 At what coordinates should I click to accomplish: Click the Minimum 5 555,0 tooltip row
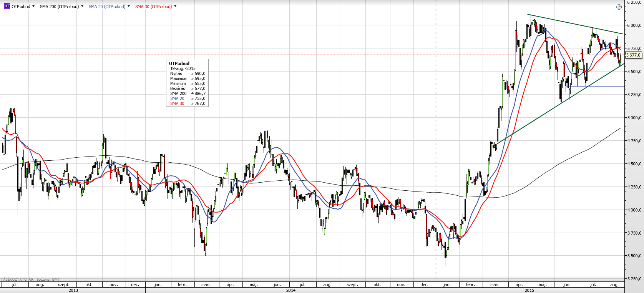coord(188,83)
